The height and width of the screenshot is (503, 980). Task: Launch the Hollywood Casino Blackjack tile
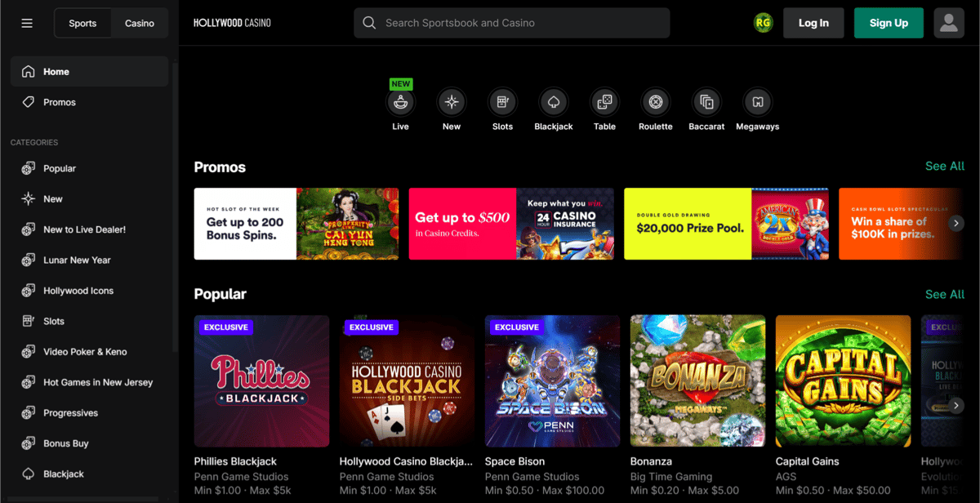[408, 381]
